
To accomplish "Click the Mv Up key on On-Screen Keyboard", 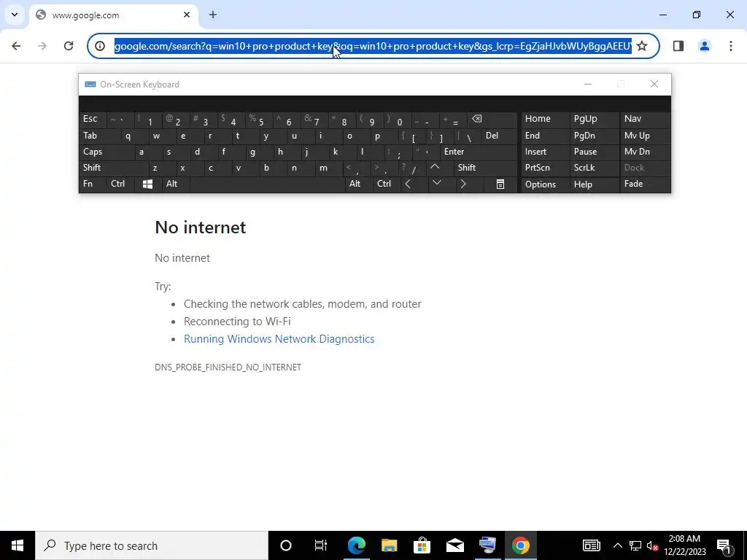I will coord(645,136).
